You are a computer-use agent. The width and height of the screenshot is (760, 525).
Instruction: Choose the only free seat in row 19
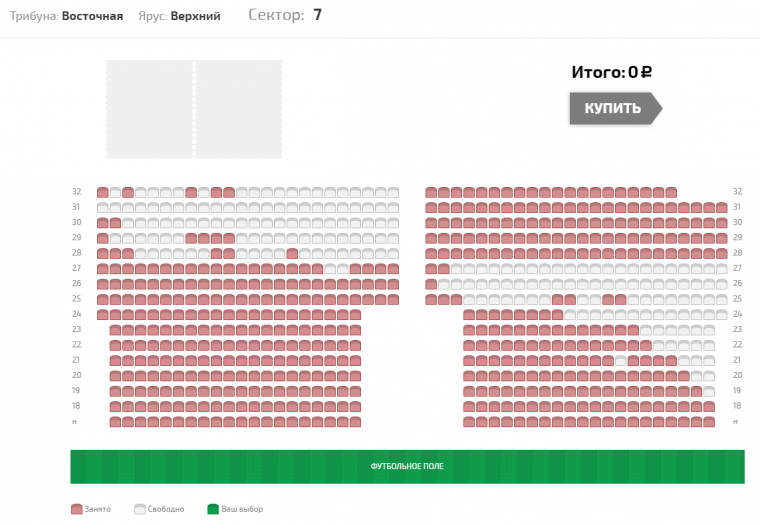[x=709, y=391]
